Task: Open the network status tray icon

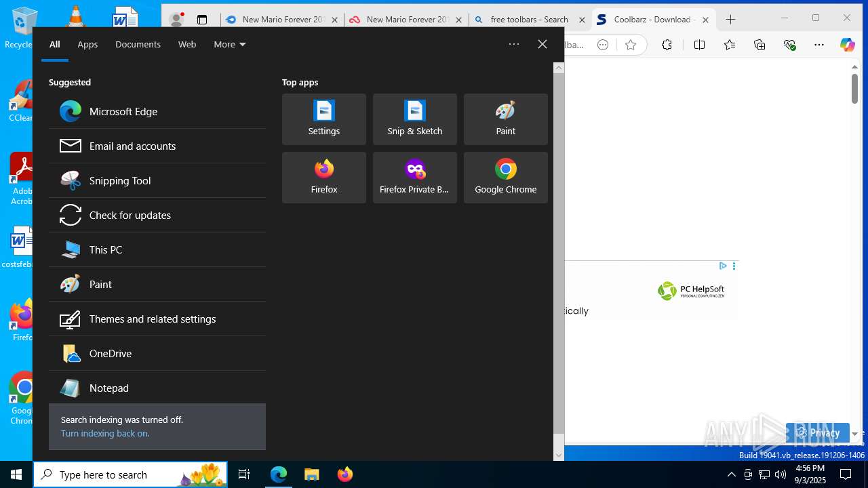Action: pyautogui.click(x=764, y=474)
